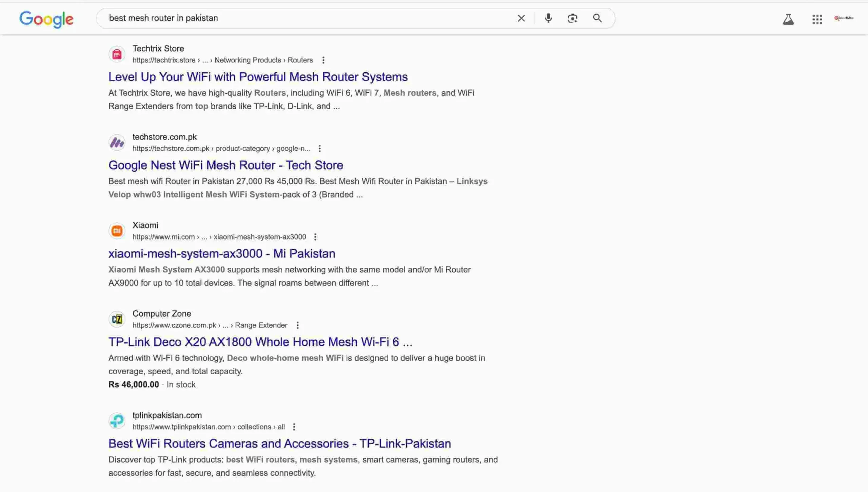This screenshot has width=868, height=492.
Task: Clear the search query with the X icon
Action: click(x=521, y=18)
